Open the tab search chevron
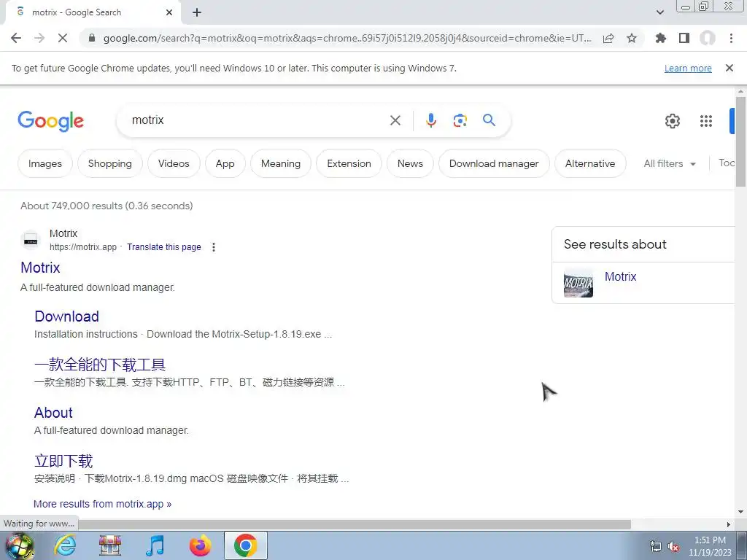Viewport: 747px width, 560px height. point(659,12)
